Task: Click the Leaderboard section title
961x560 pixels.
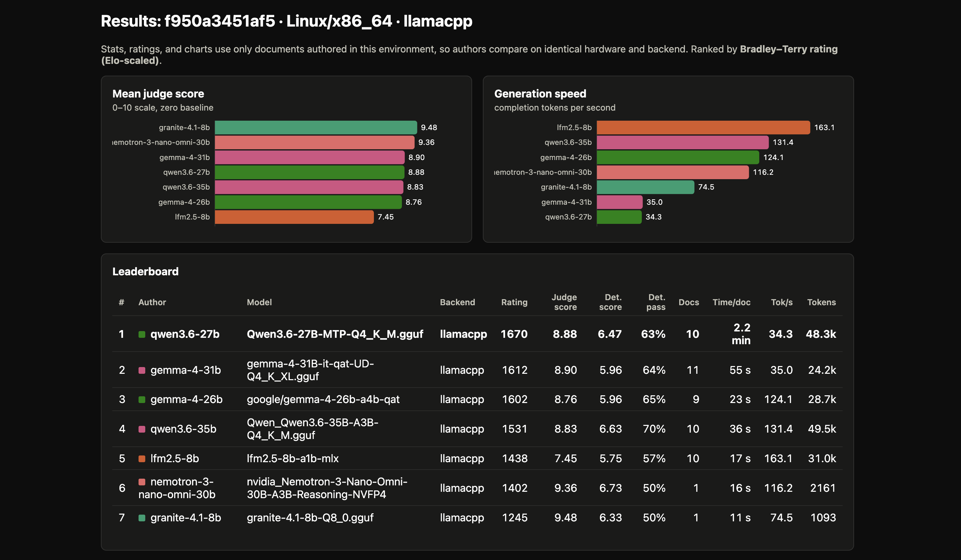Action: 145,271
